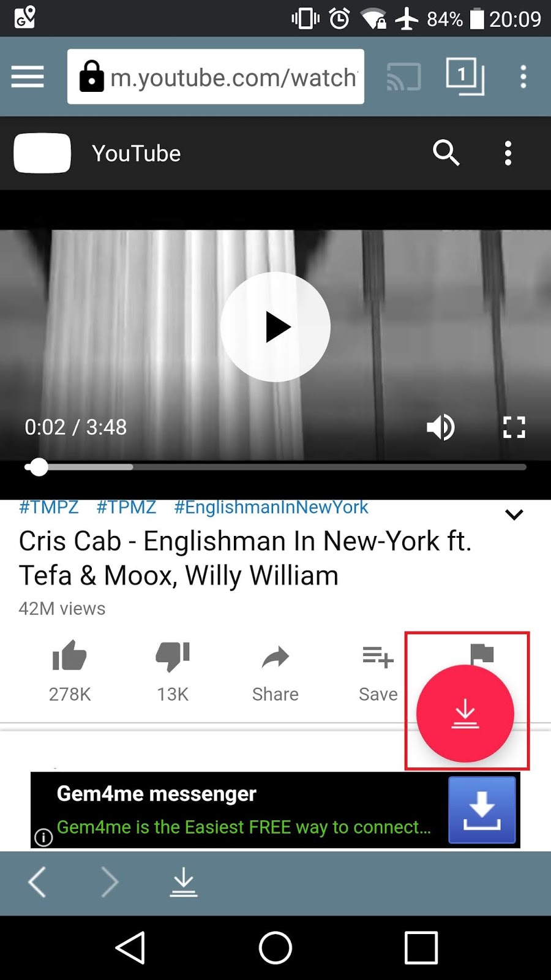Share the video
Viewport: 551px width, 980px height.
275,671
